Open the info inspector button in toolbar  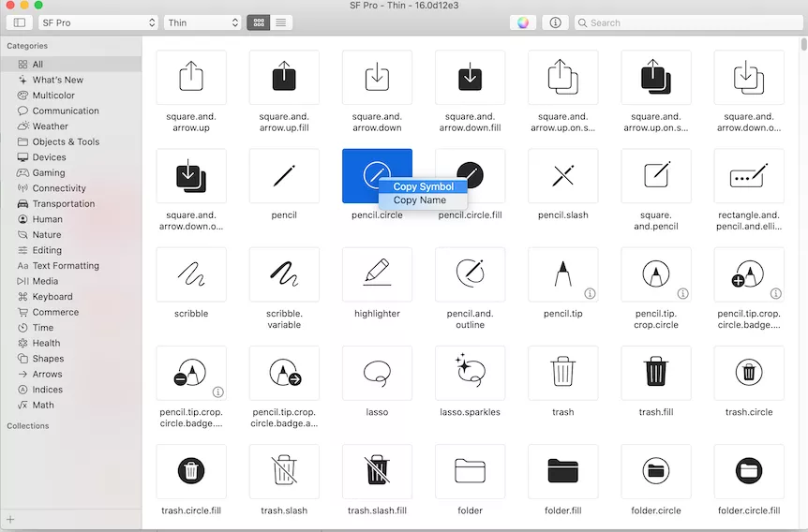pos(555,22)
